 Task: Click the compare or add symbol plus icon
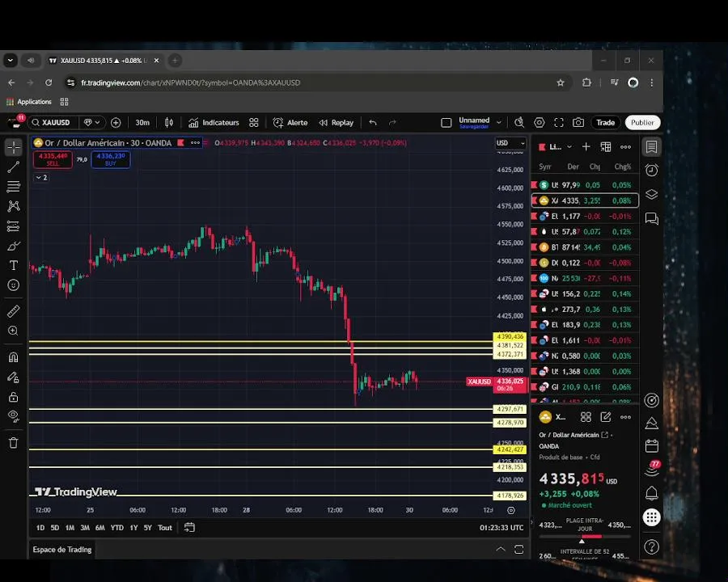point(116,123)
